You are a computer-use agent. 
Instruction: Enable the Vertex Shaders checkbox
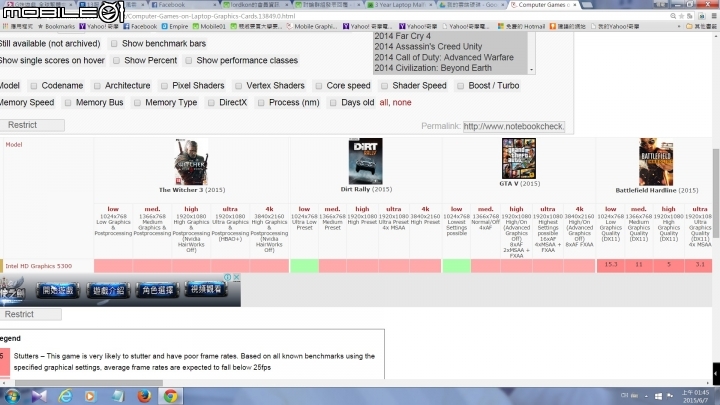point(238,86)
